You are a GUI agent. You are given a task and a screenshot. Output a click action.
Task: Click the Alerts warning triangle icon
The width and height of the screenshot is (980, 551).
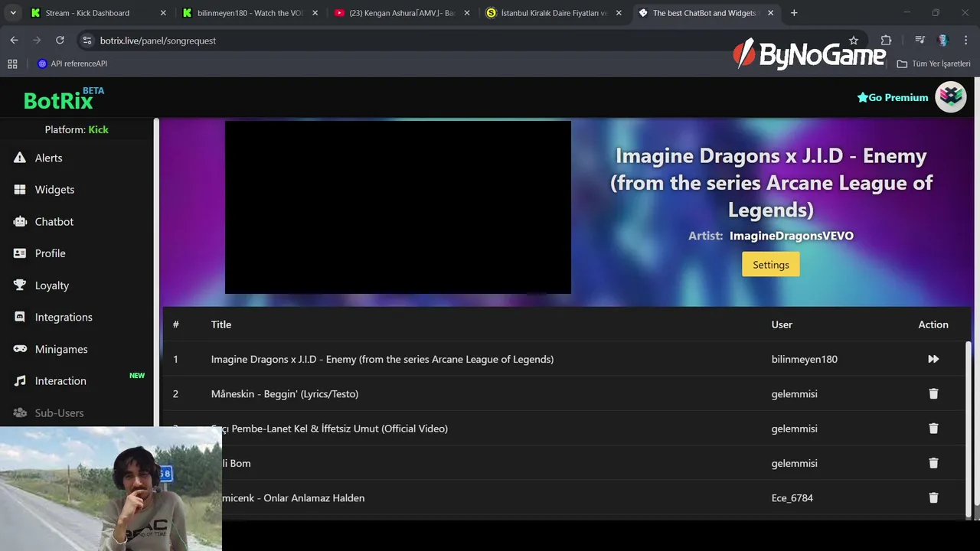point(20,158)
